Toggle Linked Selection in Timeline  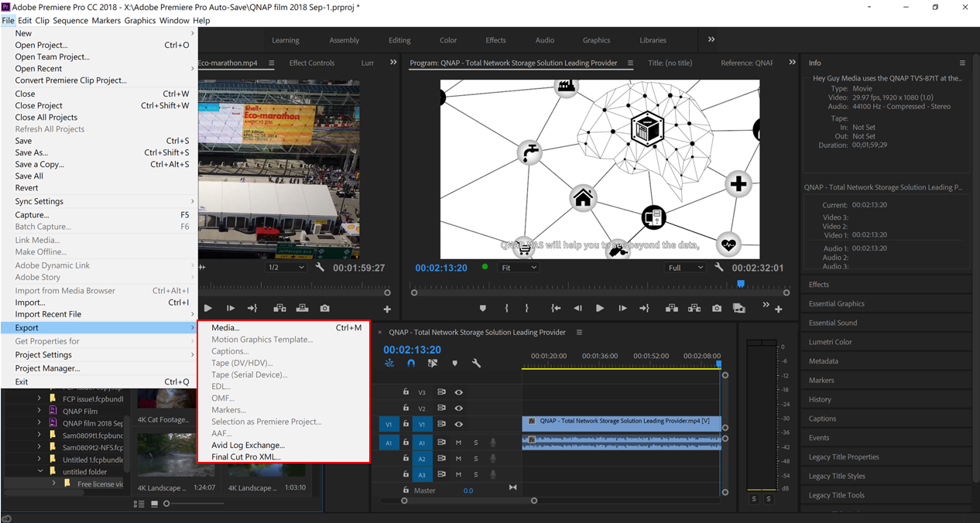click(433, 363)
